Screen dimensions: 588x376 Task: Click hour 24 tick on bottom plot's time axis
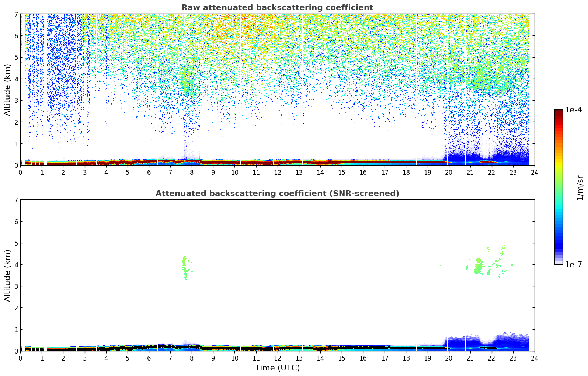tap(534, 358)
